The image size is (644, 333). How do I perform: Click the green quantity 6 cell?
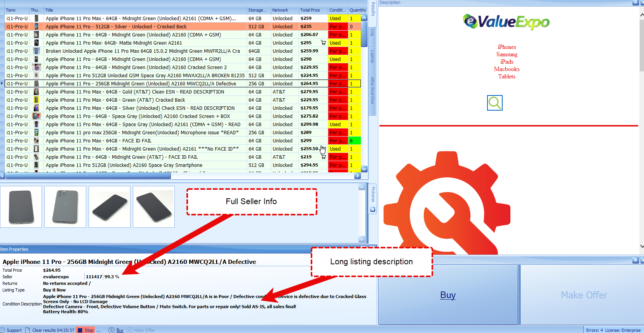(355, 140)
